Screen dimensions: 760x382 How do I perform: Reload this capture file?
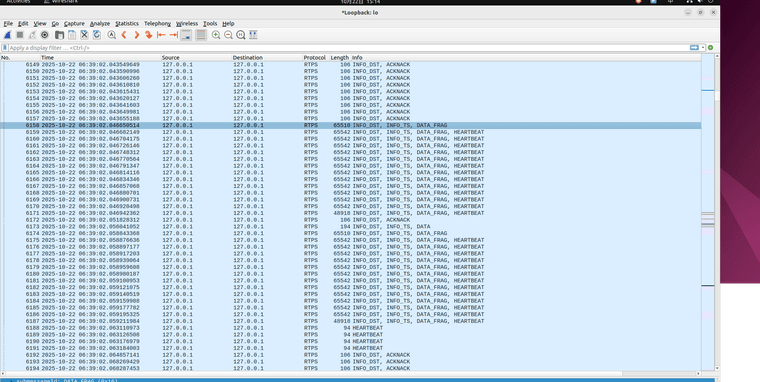click(x=96, y=35)
